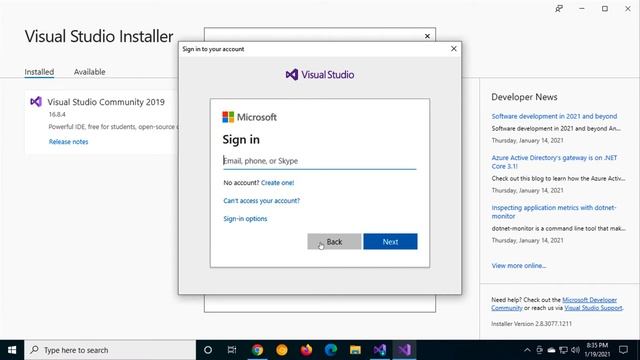The width and height of the screenshot is (640, 360).
Task: Open Cortana circle icon on taskbar
Action: pyautogui.click(x=208, y=350)
